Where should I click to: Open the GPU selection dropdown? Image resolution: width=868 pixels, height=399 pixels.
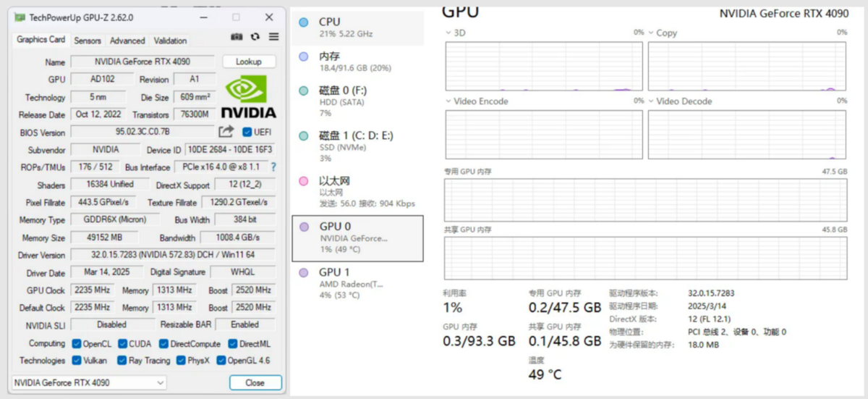click(x=89, y=382)
